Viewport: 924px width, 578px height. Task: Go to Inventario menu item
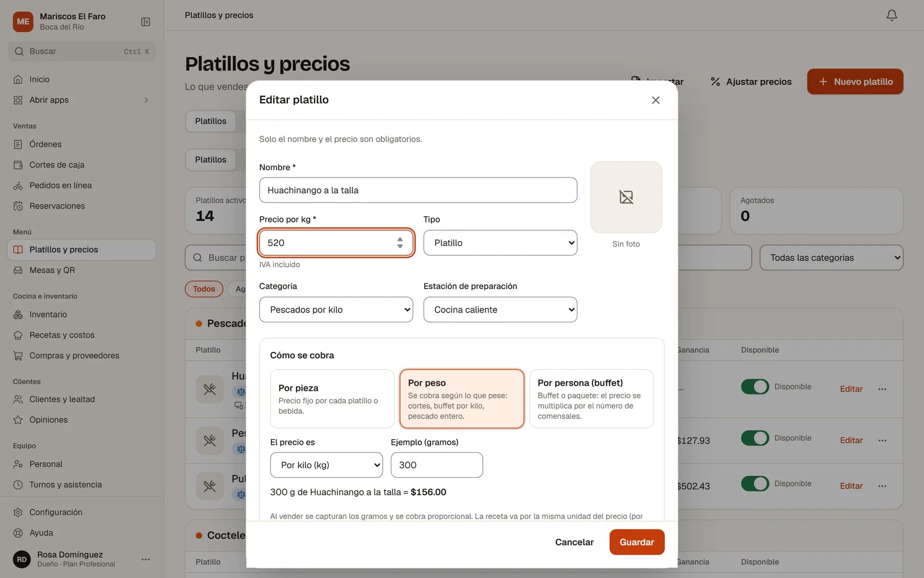pyautogui.click(x=82, y=314)
